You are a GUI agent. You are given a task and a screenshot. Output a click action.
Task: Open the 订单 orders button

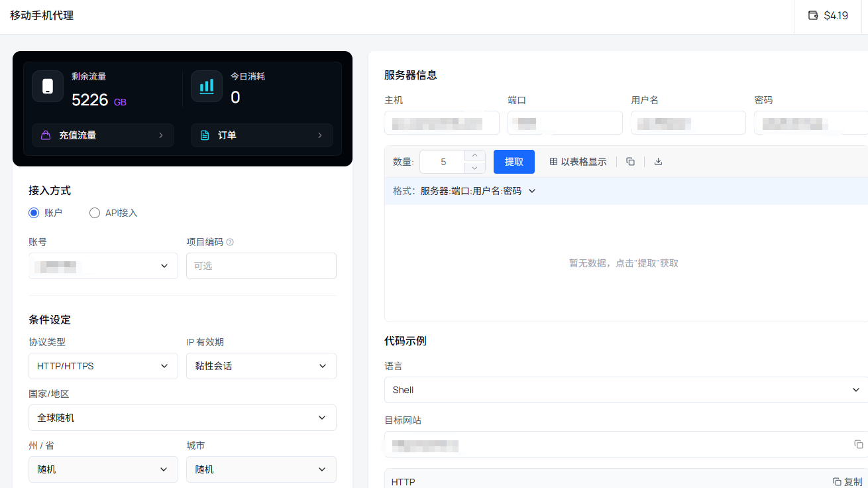[262, 135]
